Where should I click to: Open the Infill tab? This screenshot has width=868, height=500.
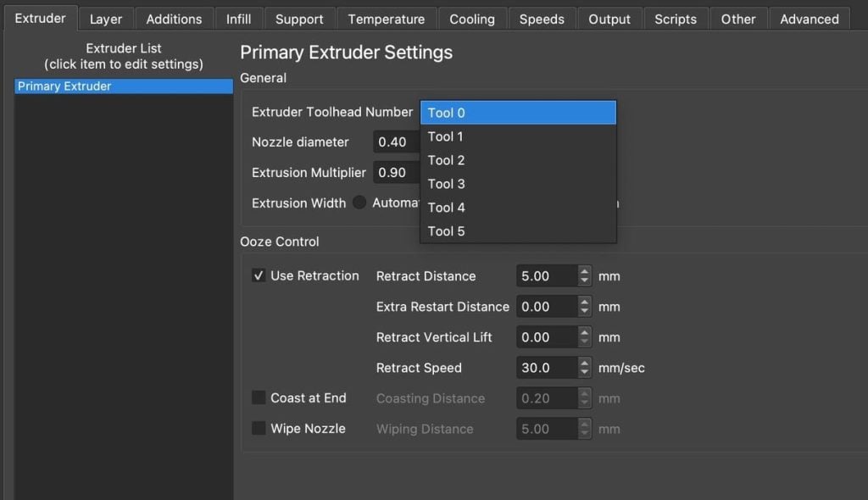238,19
